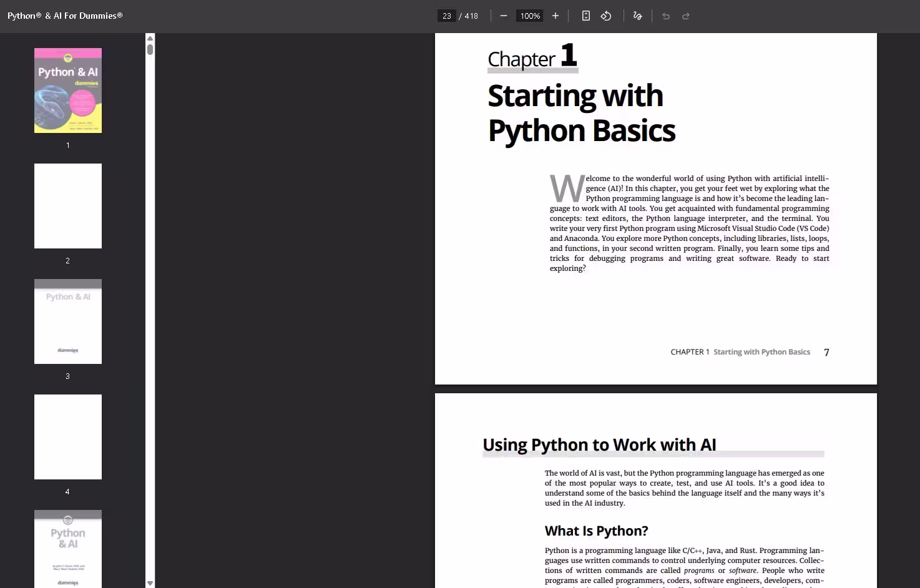Click thumbnail label number 1
The width and height of the screenshot is (920, 588).
pyautogui.click(x=68, y=145)
